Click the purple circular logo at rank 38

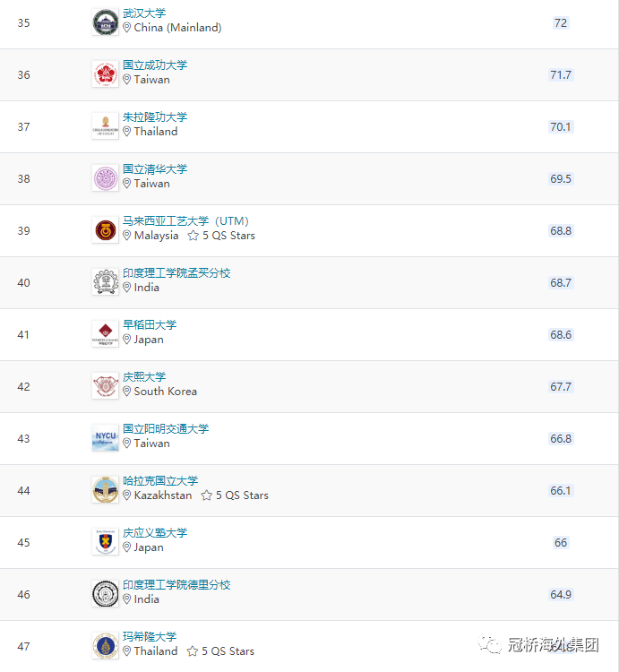pos(106,178)
